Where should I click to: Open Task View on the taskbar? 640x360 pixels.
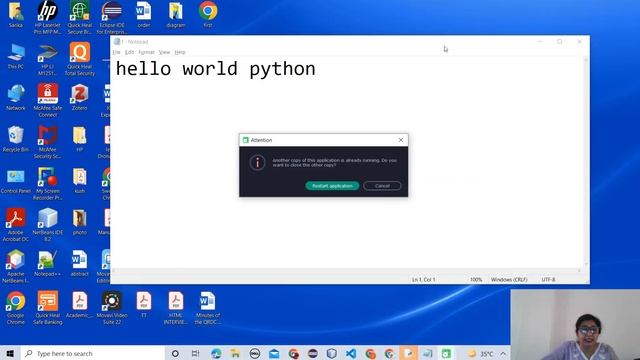pyautogui.click(x=196, y=353)
